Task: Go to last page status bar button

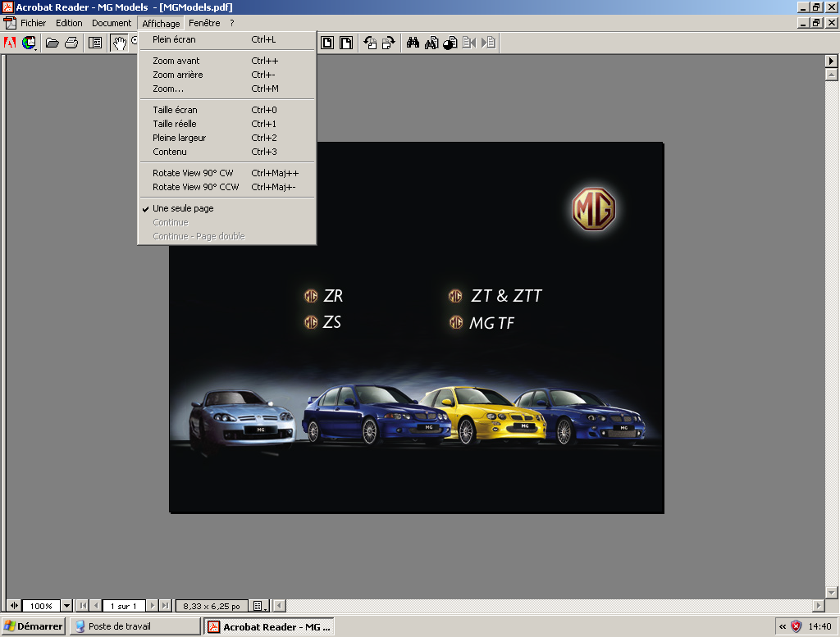Action: pyautogui.click(x=166, y=606)
